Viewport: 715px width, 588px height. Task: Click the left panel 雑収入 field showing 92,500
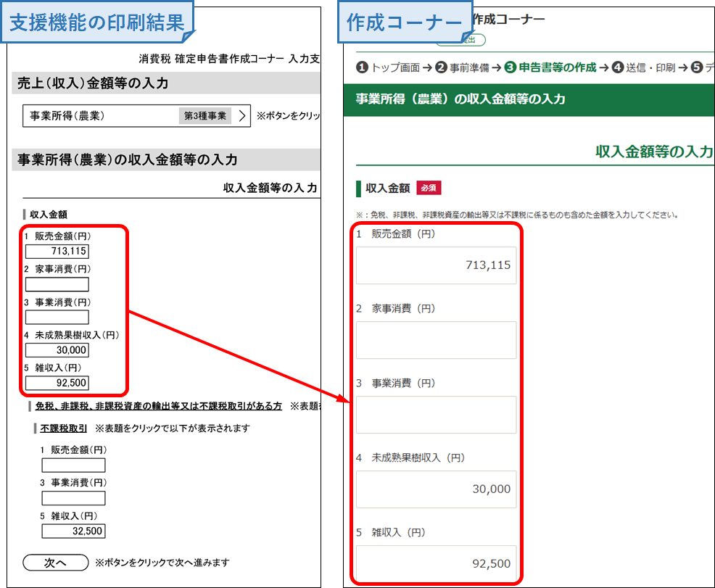[57, 383]
